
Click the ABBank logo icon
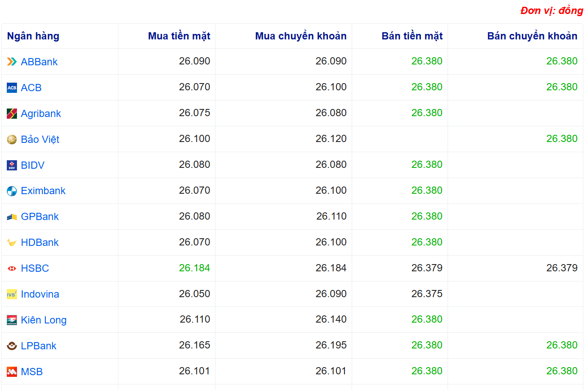(12, 62)
